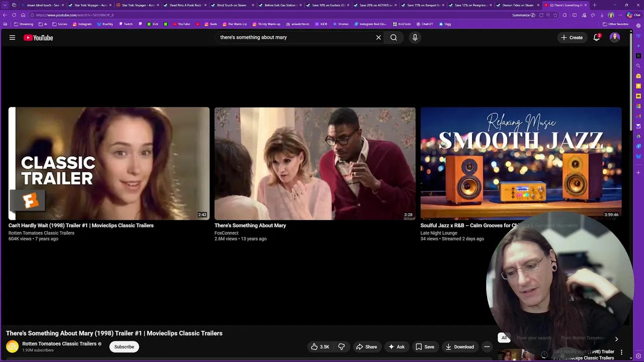644x362 pixels.
Task: Select the All filter chip
Action: click(x=504, y=338)
